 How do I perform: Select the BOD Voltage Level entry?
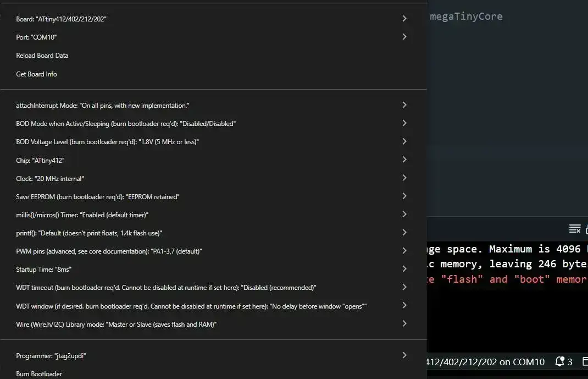108,142
